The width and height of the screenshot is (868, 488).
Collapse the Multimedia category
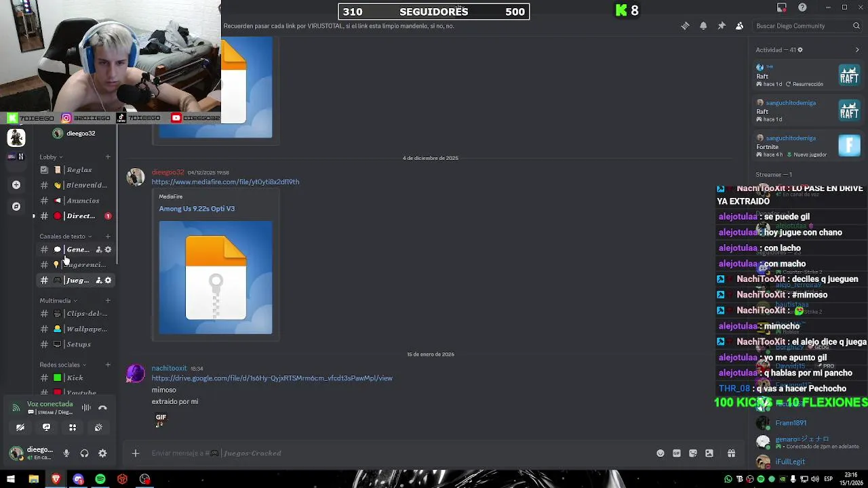58,300
